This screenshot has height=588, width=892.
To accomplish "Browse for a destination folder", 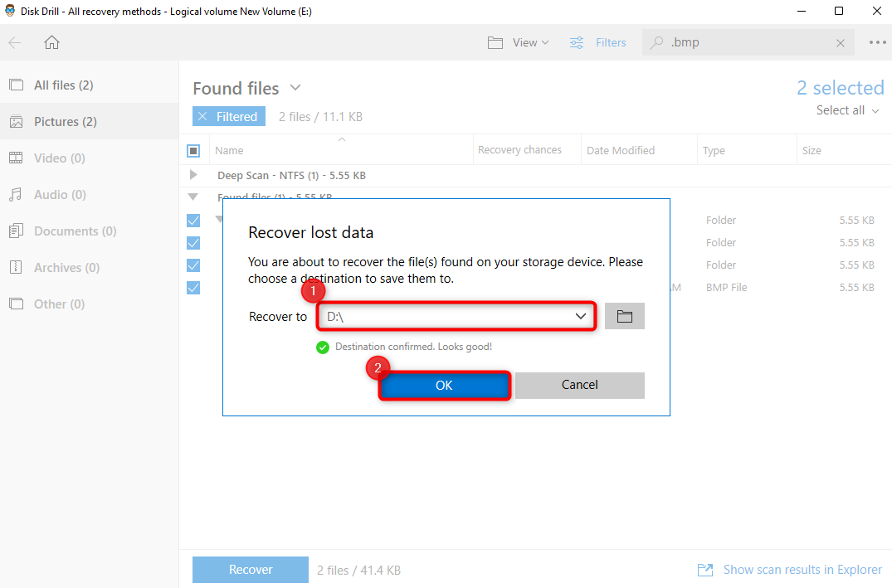I will coord(625,316).
